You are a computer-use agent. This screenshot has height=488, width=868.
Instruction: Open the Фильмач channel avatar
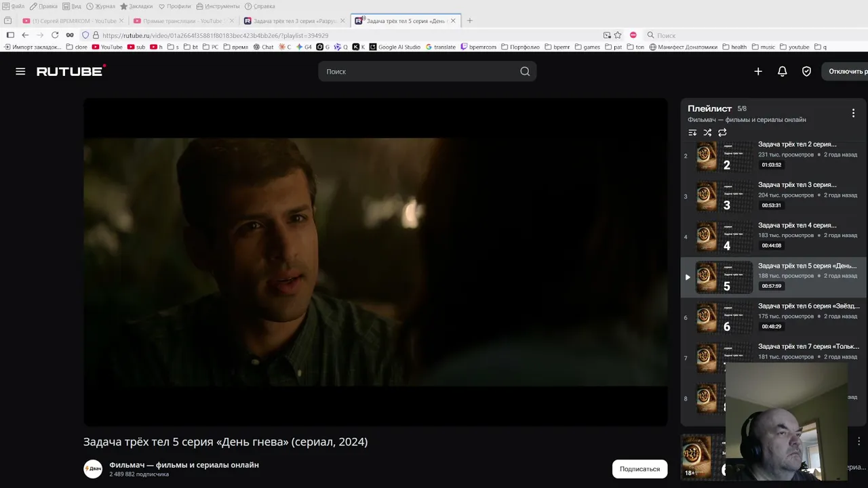93,469
